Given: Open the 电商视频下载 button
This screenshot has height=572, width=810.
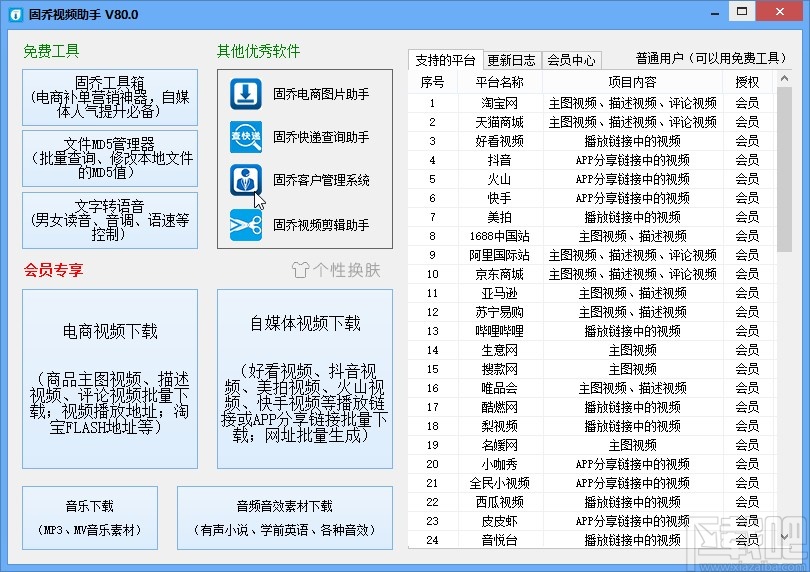Looking at the screenshot, I should (x=110, y=379).
